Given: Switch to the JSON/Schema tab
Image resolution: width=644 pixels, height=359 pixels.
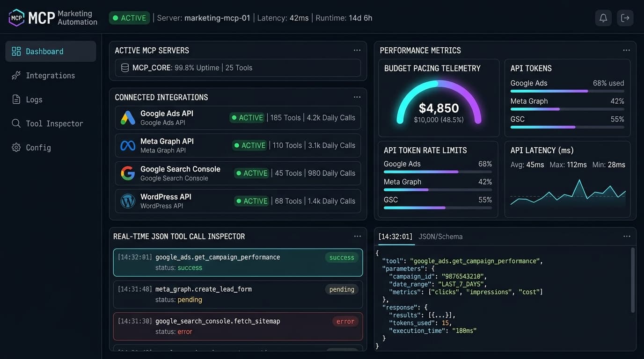Looking at the screenshot, I should pyautogui.click(x=440, y=237).
